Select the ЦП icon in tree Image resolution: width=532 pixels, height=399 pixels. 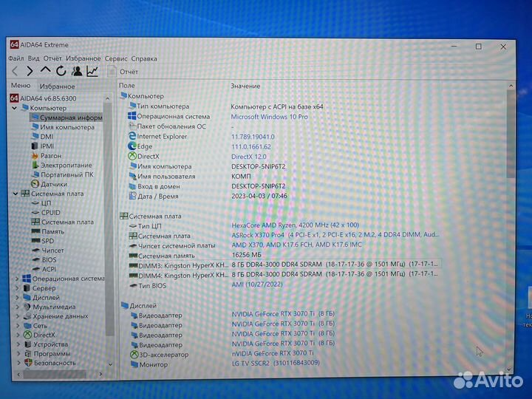[x=35, y=203]
